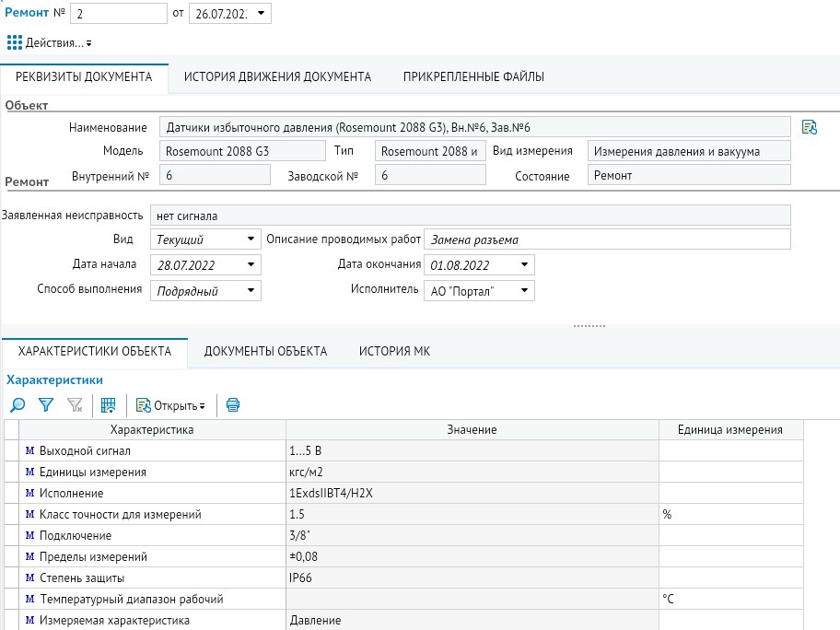840x630 pixels.
Task: Click the M marker of Выходной сигнал row
Action: [30, 451]
